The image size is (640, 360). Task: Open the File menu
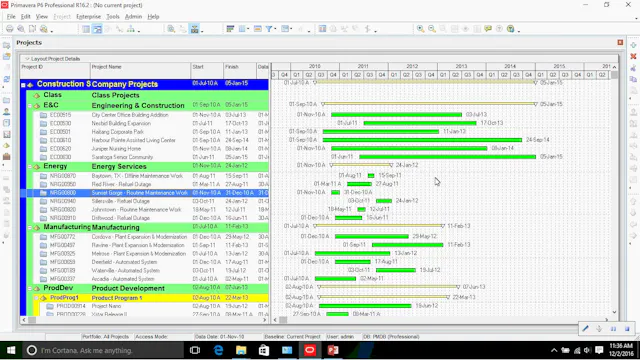(11, 17)
